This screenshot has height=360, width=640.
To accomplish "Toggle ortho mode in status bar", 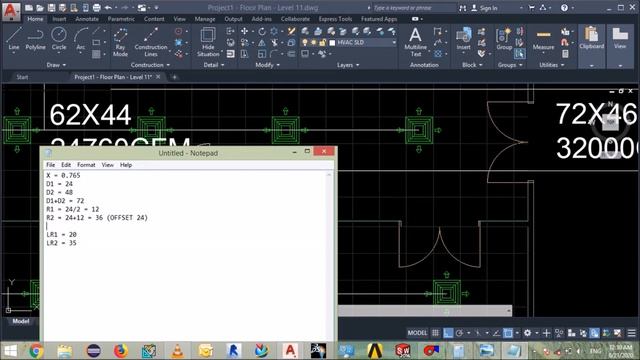I will pyautogui.click(x=448, y=333).
